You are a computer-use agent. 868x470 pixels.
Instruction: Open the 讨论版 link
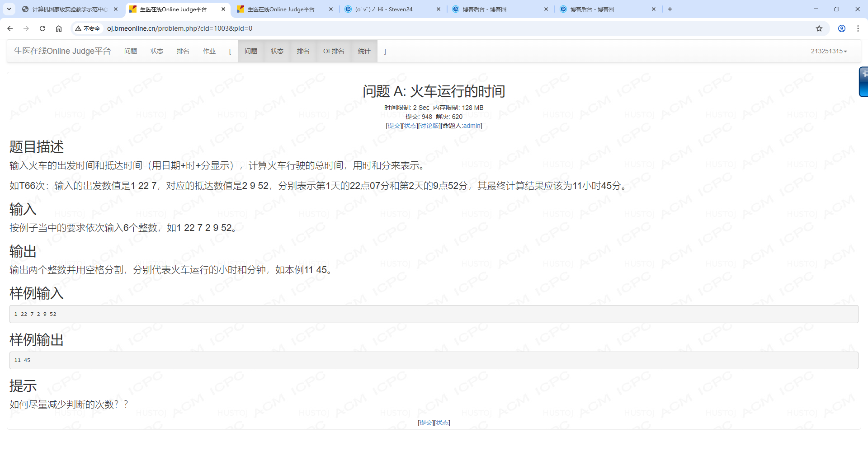[x=429, y=126]
